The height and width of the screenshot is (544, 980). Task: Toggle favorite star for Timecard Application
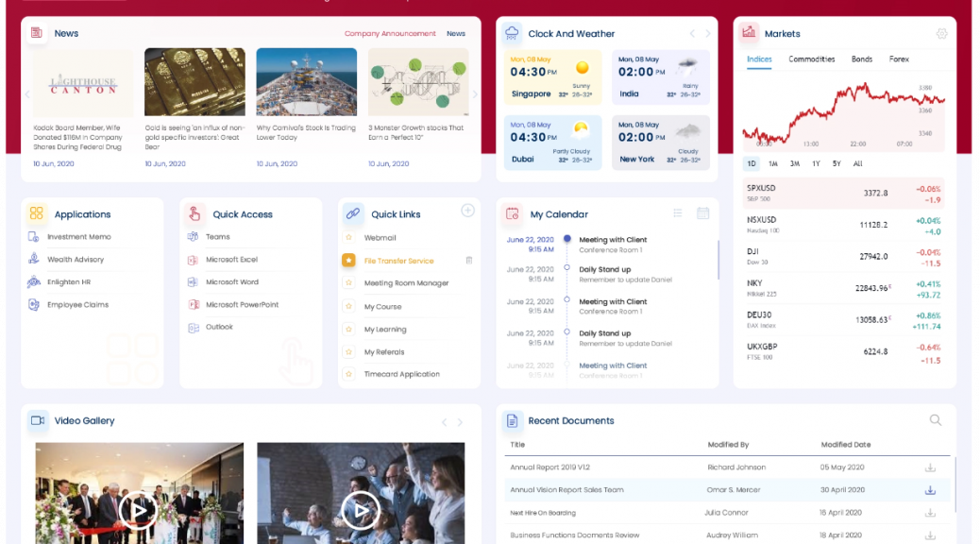[348, 374]
